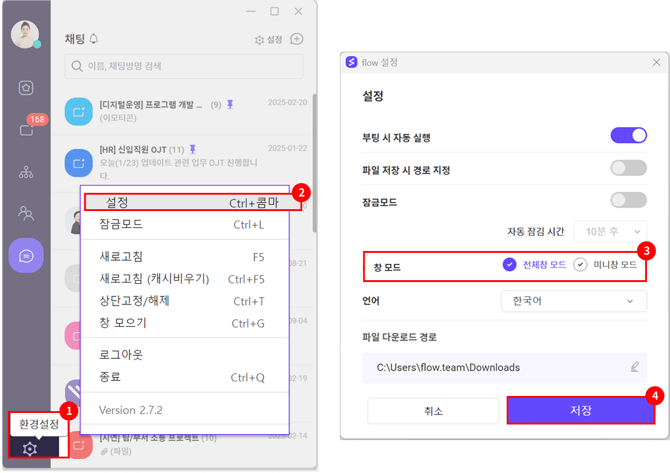The width and height of the screenshot is (670, 473).
Task: Disable the 부팅 시 자동 실행 toggle
Action: pyautogui.click(x=629, y=136)
